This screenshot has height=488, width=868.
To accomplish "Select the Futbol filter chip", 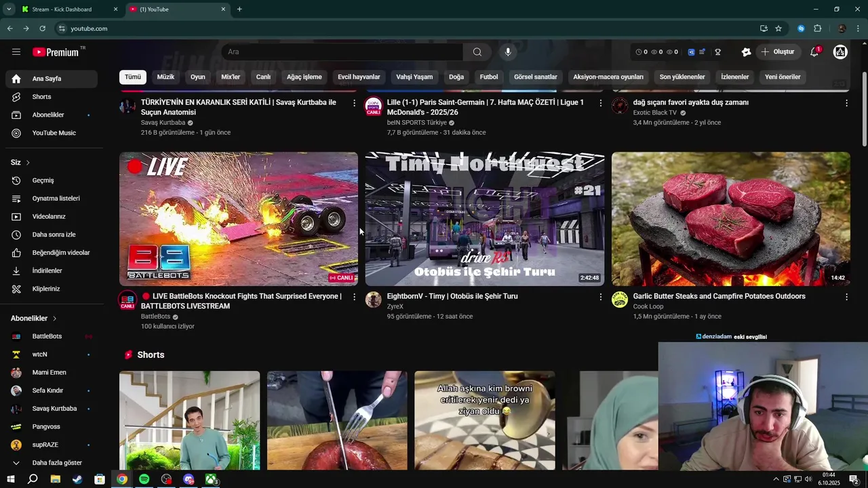I will (x=489, y=77).
